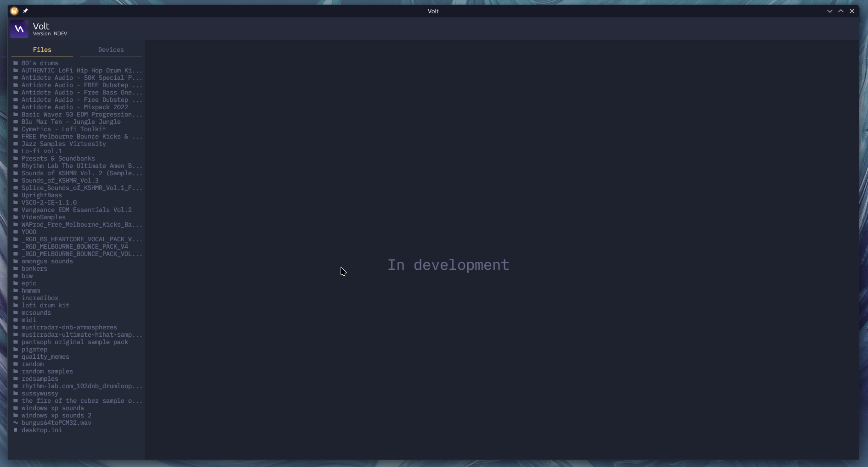The image size is (868, 467).
Task: Click folder icon beside epic
Action: [16, 283]
